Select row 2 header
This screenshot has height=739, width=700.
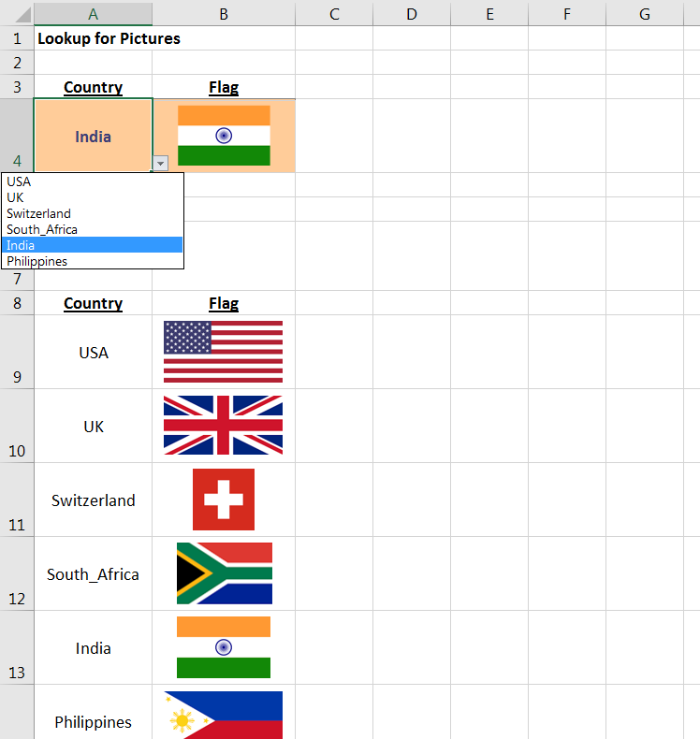point(17,63)
